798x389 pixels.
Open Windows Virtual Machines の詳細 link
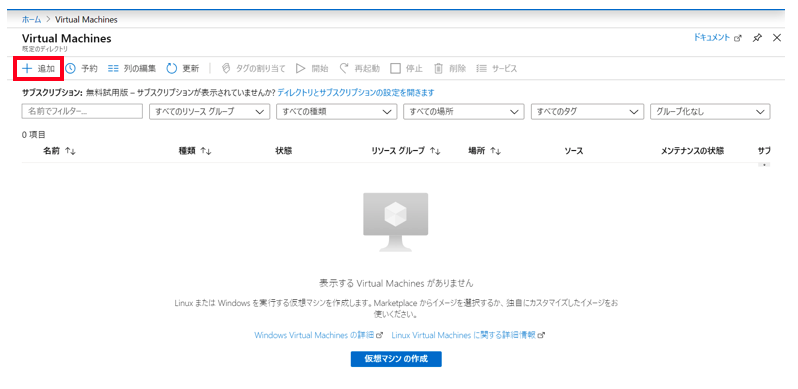tap(319, 335)
